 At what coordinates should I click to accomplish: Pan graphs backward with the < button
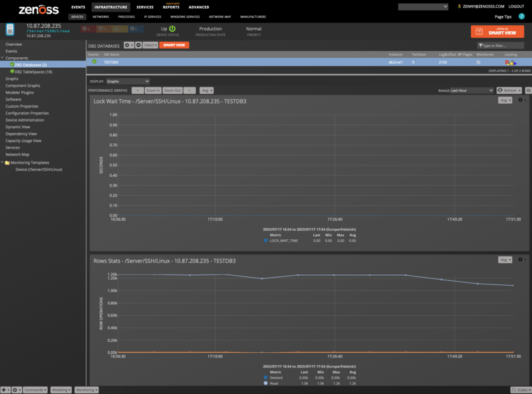[x=138, y=90]
